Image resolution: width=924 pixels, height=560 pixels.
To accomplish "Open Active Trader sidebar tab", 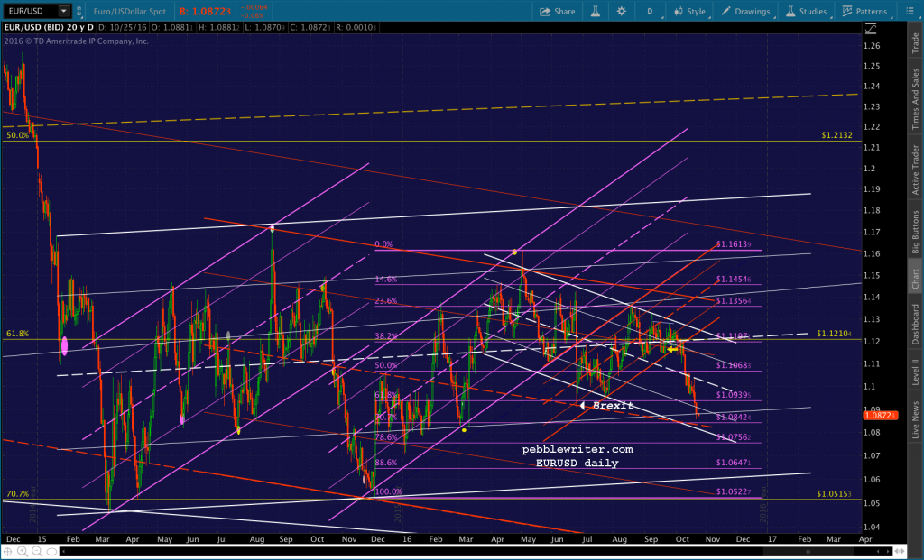I will tap(916, 170).
